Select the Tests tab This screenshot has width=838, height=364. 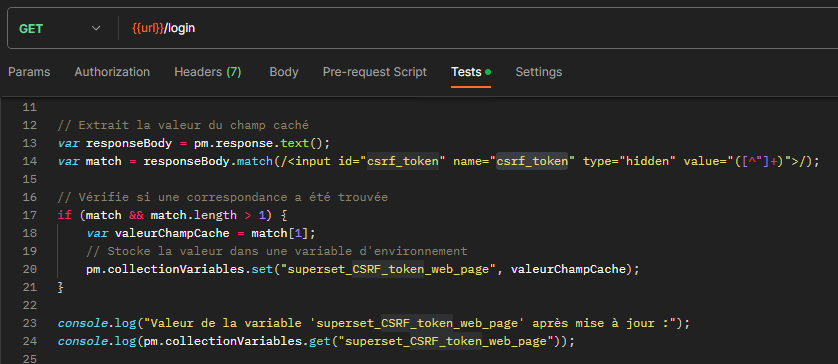[x=471, y=72]
